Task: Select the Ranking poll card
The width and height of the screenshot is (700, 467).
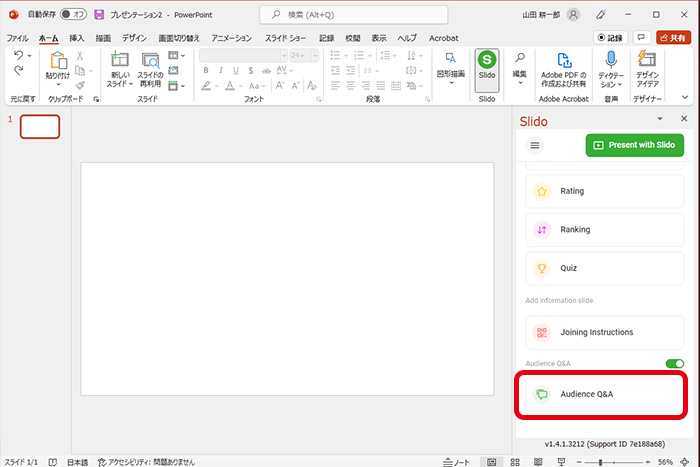Action: click(x=604, y=229)
